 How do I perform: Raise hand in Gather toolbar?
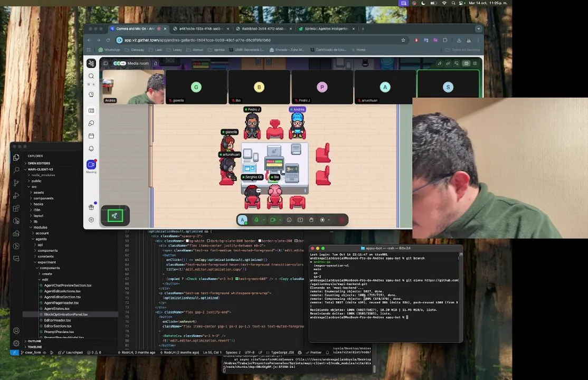(311, 220)
